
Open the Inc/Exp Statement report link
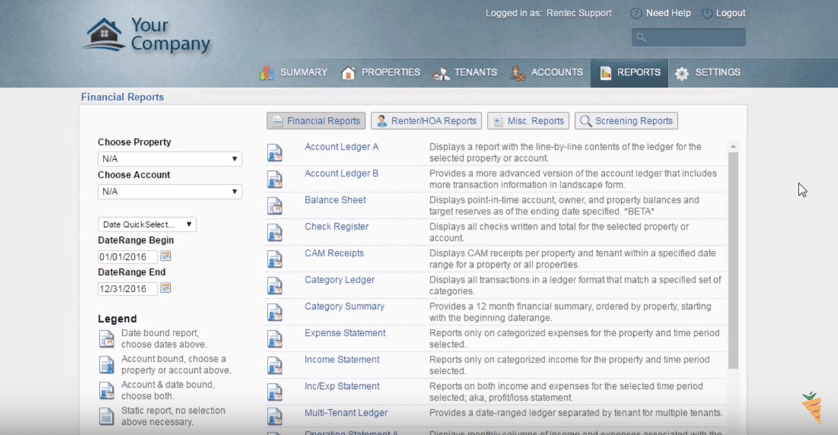click(x=342, y=386)
